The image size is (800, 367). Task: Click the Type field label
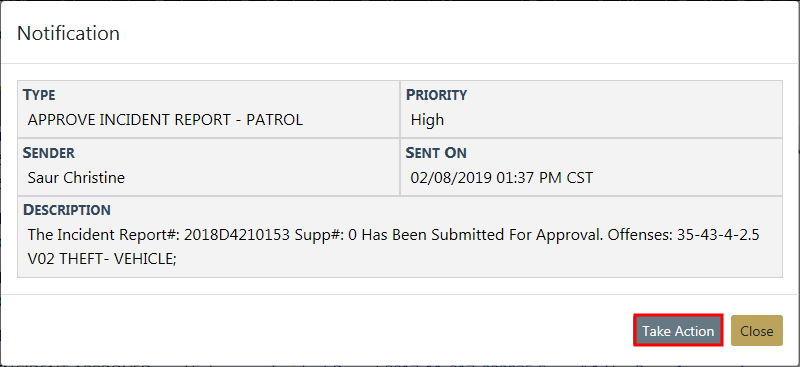[39, 95]
